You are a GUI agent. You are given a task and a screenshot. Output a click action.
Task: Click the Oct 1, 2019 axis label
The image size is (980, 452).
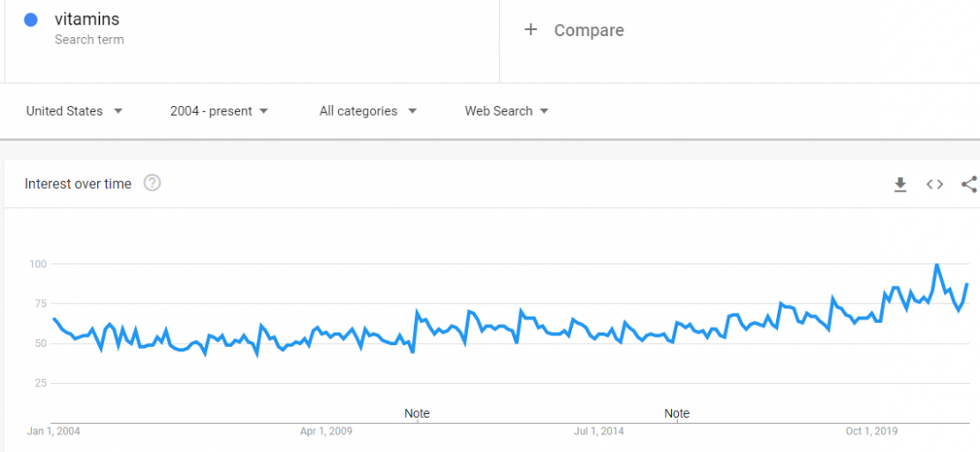pyautogui.click(x=871, y=432)
